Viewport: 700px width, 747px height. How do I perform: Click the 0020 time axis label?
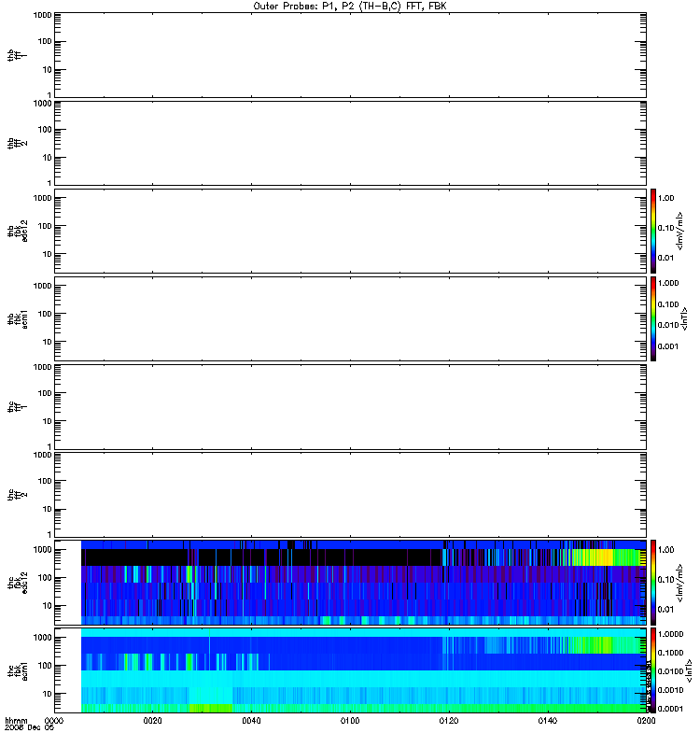[153, 721]
